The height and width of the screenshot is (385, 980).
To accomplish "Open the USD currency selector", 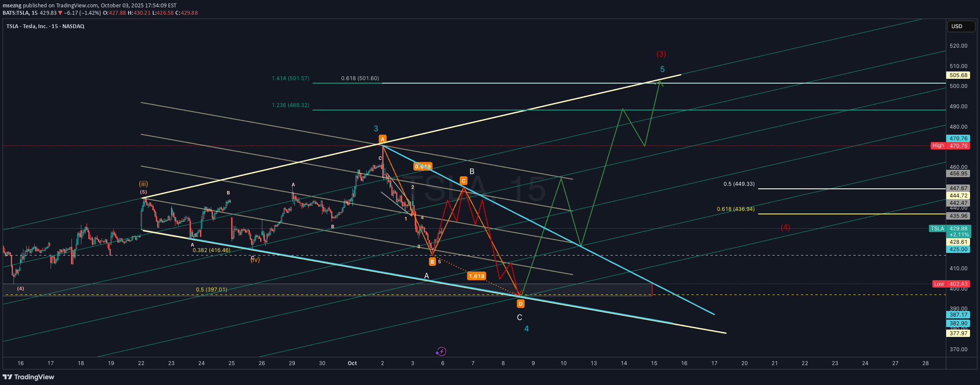I will pos(961,26).
